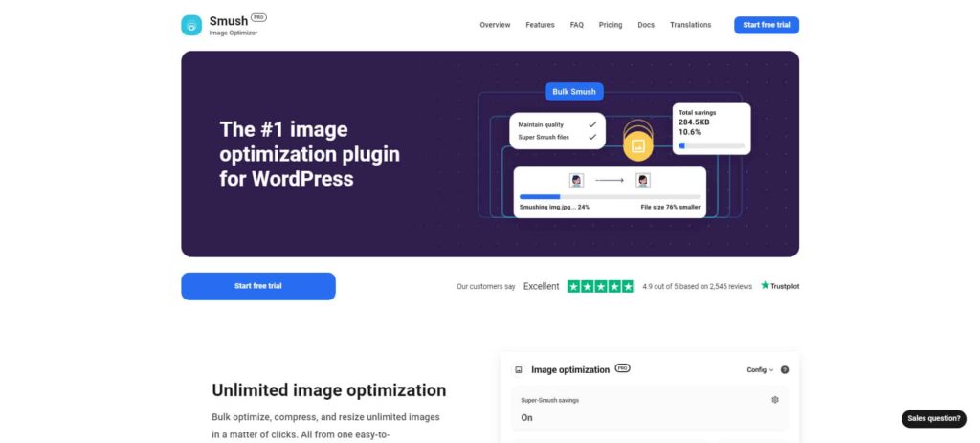Image resolution: width=980 pixels, height=443 pixels.
Task: Click the Super-Smush savings On value
Action: [527, 417]
